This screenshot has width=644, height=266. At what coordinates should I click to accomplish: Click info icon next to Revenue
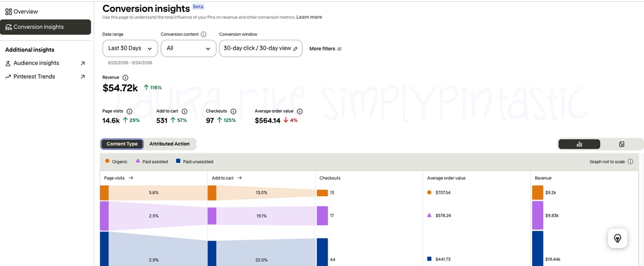pos(125,77)
